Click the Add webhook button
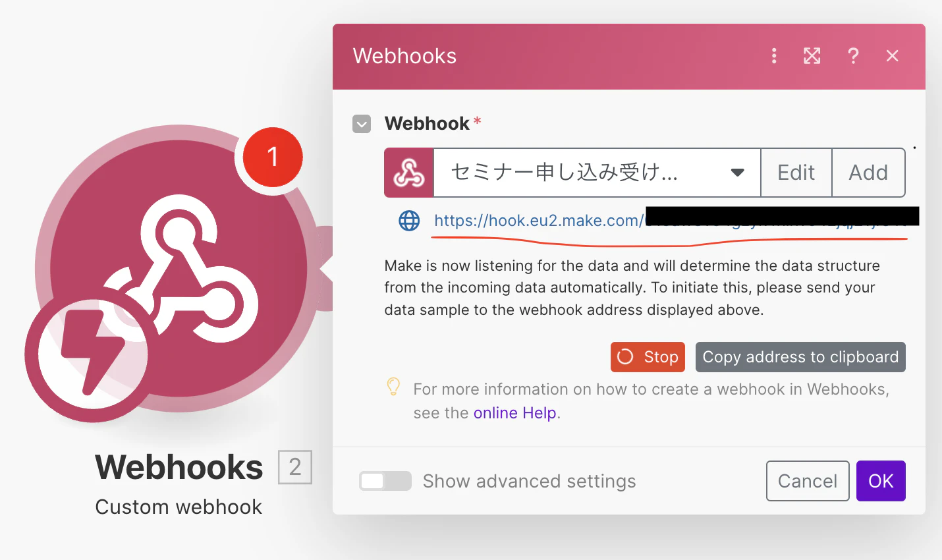 click(868, 173)
